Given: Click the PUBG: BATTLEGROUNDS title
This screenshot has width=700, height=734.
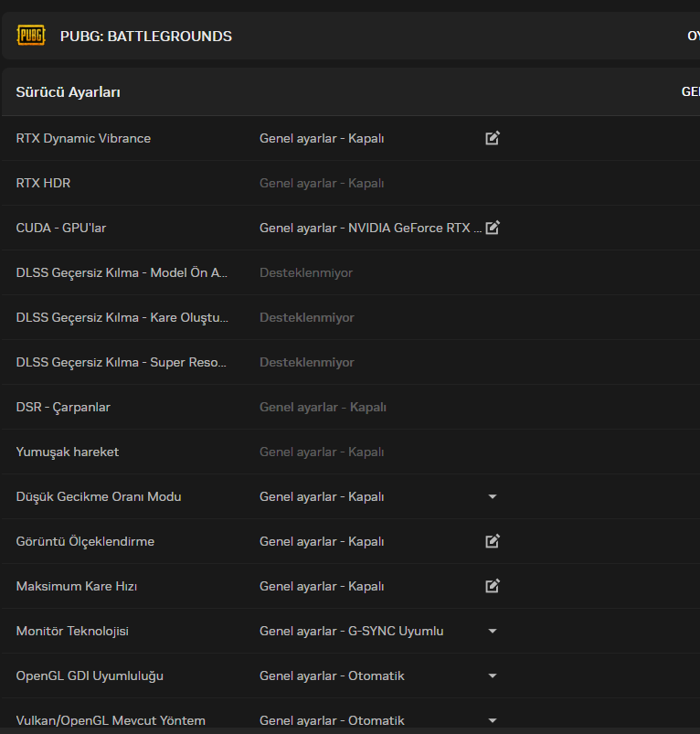Looking at the screenshot, I should click(x=146, y=37).
